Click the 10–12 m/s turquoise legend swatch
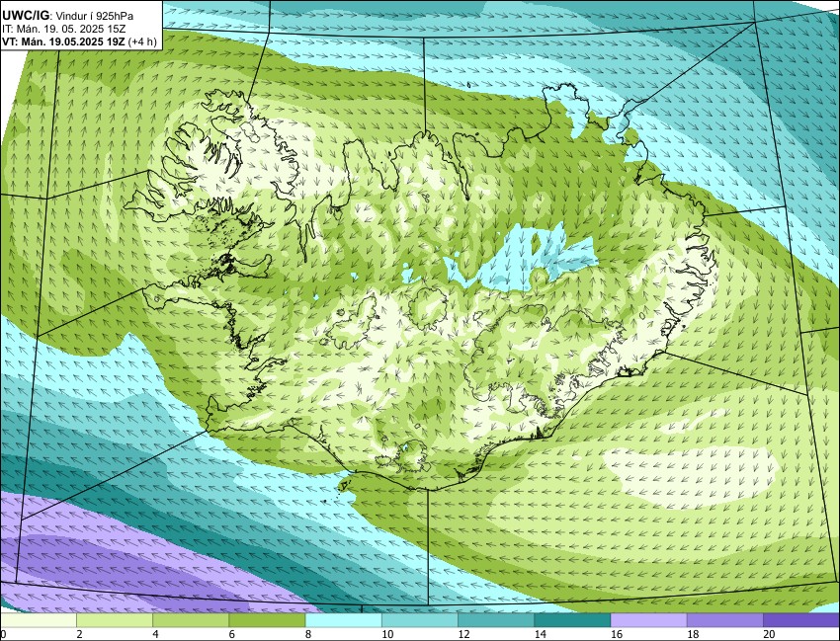Image resolution: width=840 pixels, height=641 pixels. point(420,620)
